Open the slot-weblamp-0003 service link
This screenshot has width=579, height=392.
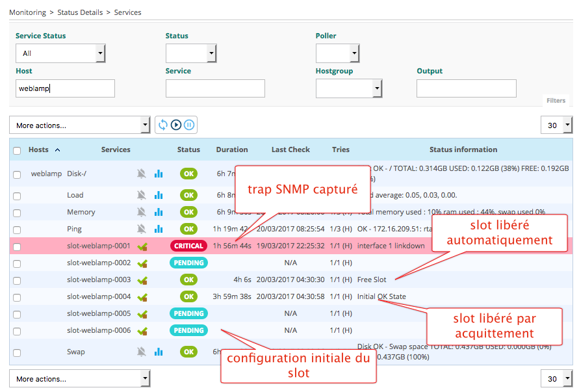pos(99,280)
